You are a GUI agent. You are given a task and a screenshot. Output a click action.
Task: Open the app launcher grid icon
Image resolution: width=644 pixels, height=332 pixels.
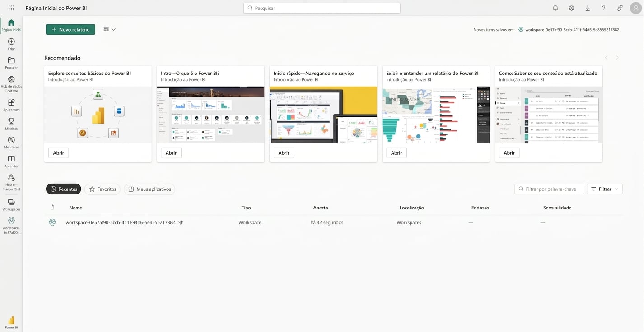click(11, 8)
